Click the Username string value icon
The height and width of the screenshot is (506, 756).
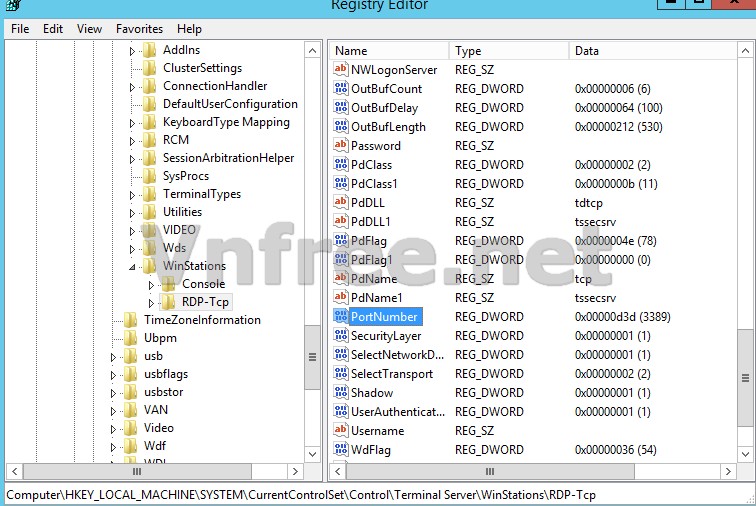pos(340,430)
